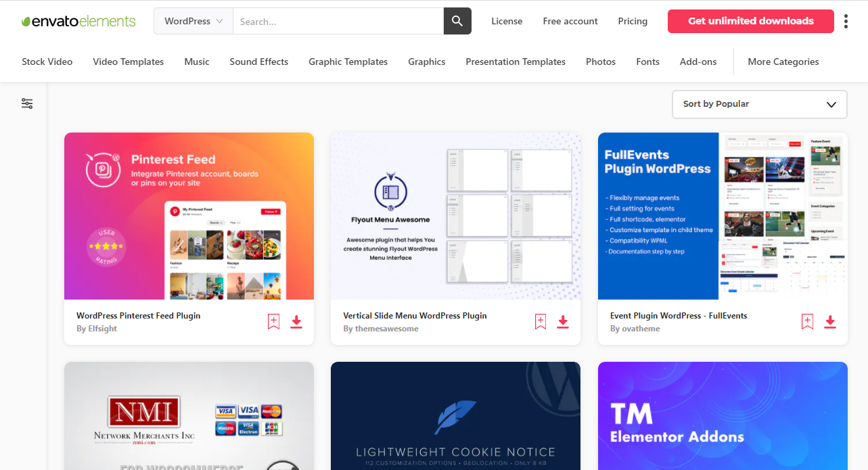Click the magnifier search button
The image size is (868, 470).
[457, 21]
